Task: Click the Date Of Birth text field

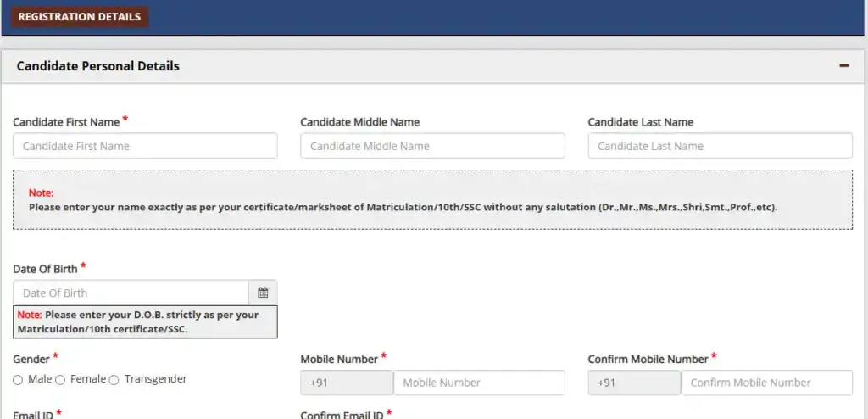Action: point(131,293)
